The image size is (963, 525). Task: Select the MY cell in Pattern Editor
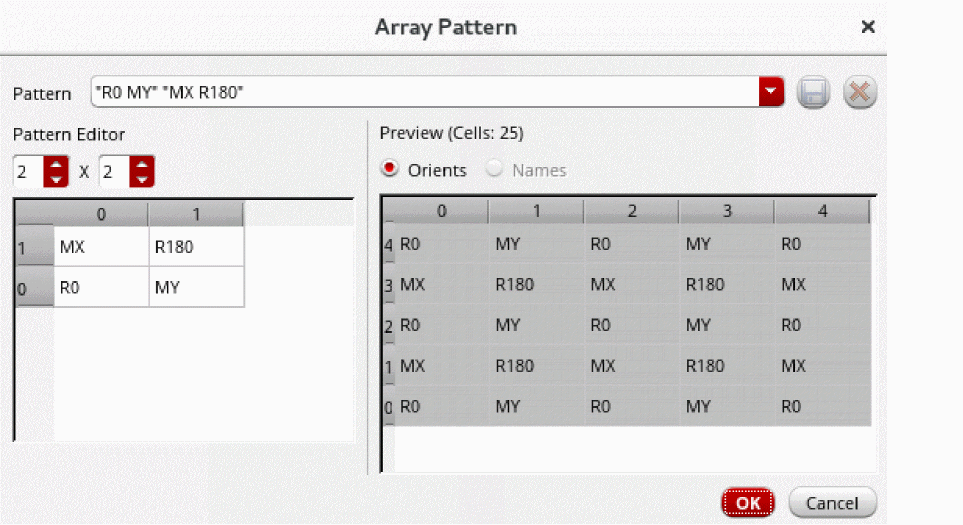tap(195, 287)
